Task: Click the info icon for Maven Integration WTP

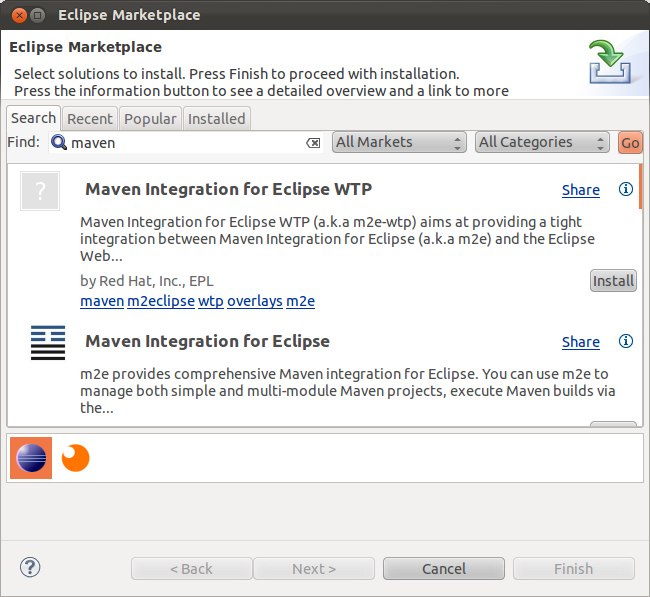Action: click(x=626, y=189)
